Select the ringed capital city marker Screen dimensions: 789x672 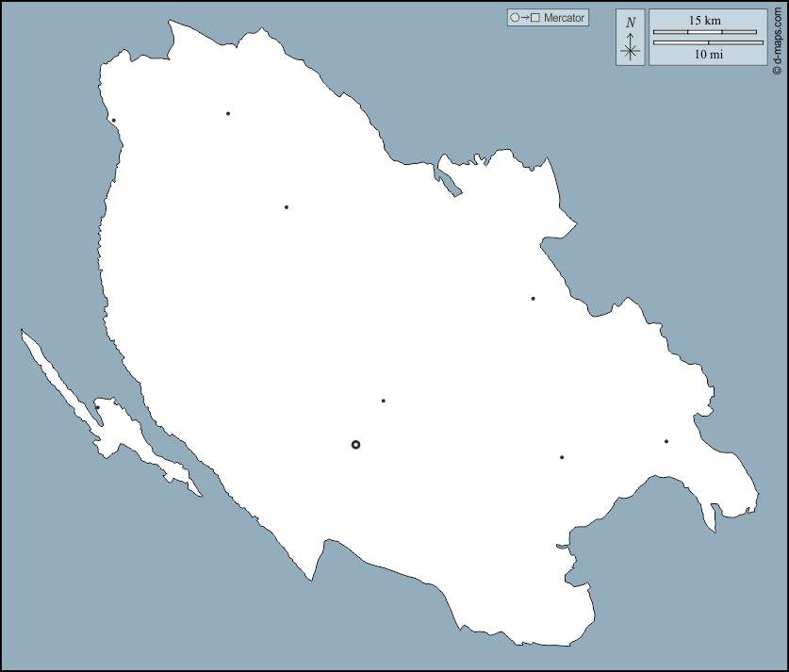[355, 444]
